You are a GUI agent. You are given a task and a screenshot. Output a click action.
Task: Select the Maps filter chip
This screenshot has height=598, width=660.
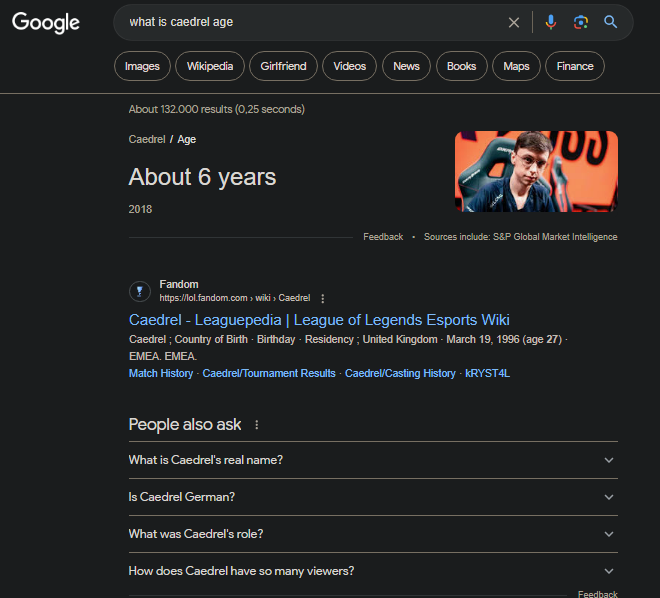tap(516, 66)
